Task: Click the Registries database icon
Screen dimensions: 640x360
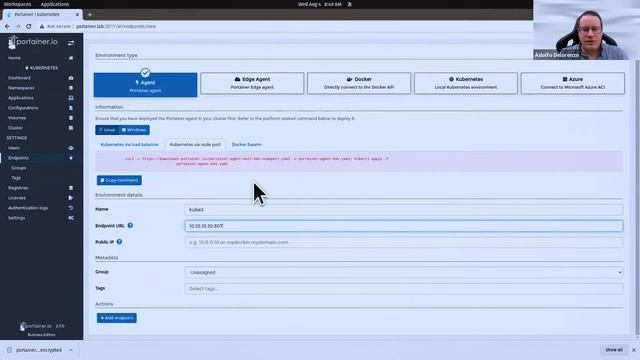Action: pyautogui.click(x=71, y=188)
